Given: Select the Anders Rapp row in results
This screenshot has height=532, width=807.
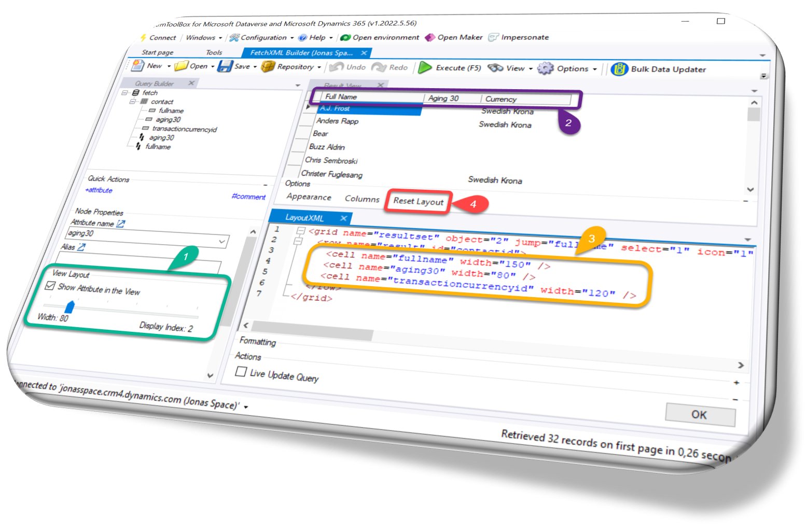Looking at the screenshot, I should (x=337, y=121).
